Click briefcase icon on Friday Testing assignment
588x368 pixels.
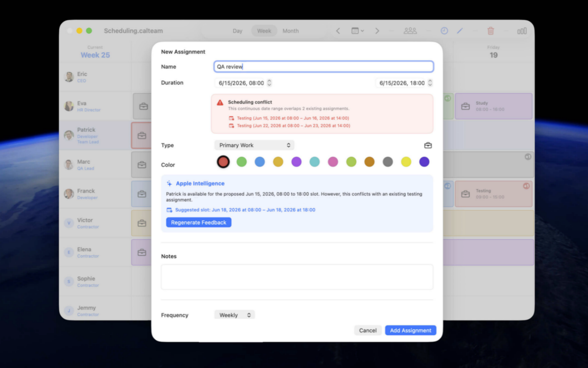pyautogui.click(x=465, y=194)
